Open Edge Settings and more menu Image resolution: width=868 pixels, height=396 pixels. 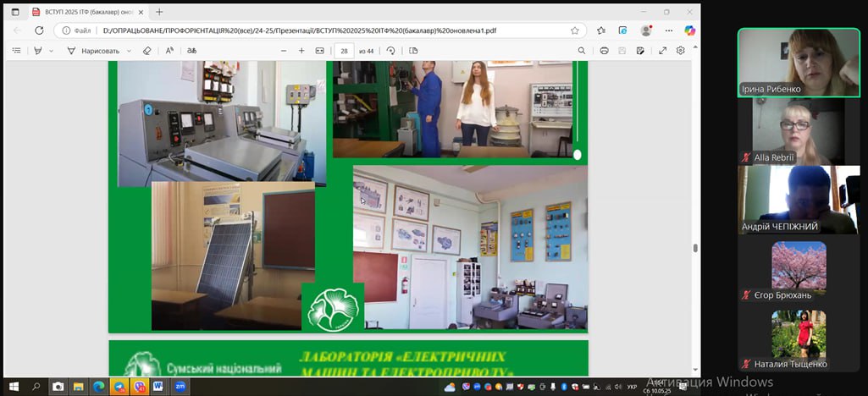tap(667, 30)
